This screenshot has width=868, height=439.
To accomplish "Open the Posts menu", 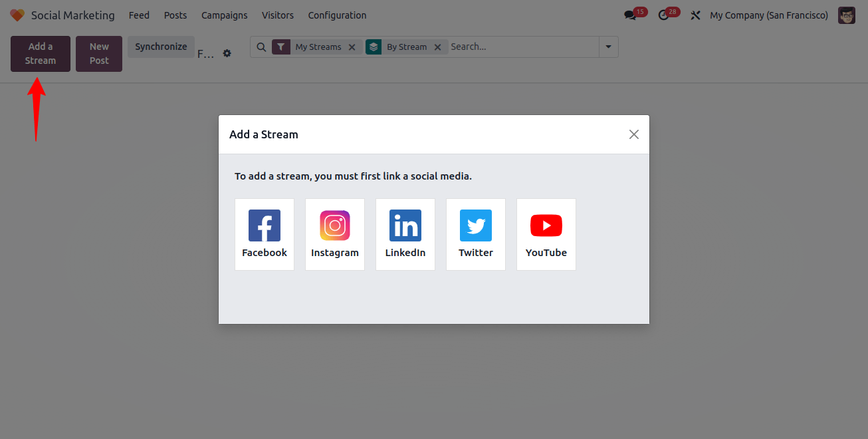I will [175, 15].
